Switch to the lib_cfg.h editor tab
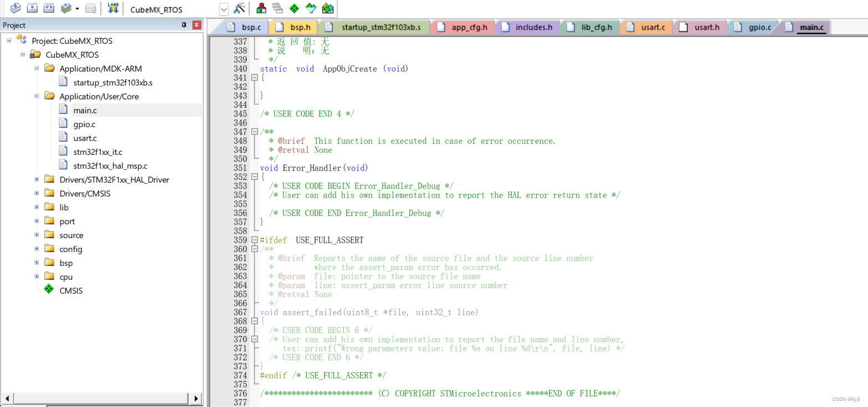This screenshot has width=868, height=407. pyautogui.click(x=590, y=27)
